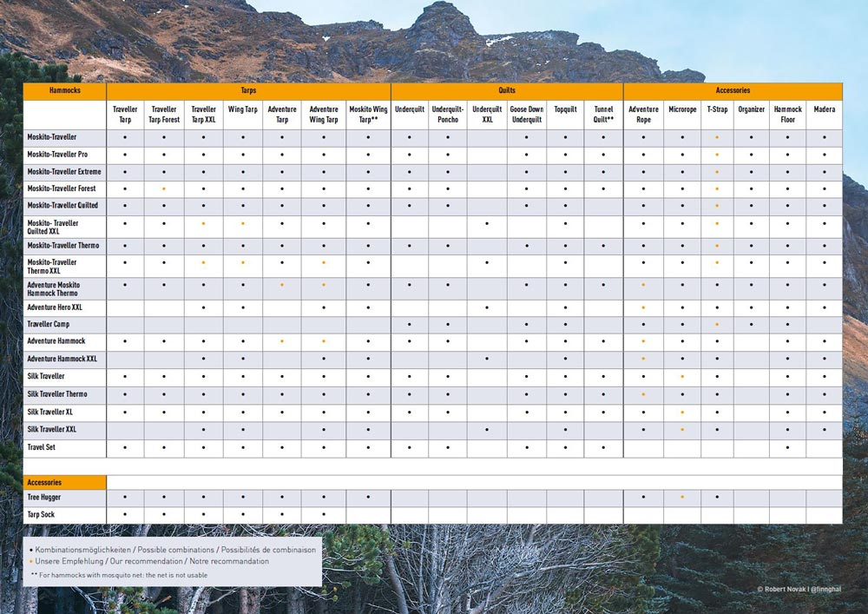This screenshot has height=614, width=868.
Task: Click the 'Our recommendation' legend line
Action: coord(149,561)
